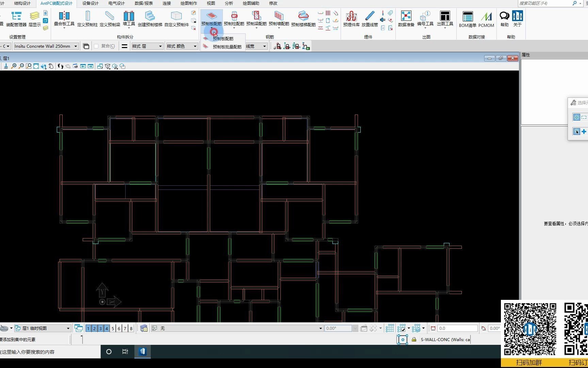Switch to the 结构设计 ribbon tab
This screenshot has width=588, height=368.
click(x=22, y=3)
